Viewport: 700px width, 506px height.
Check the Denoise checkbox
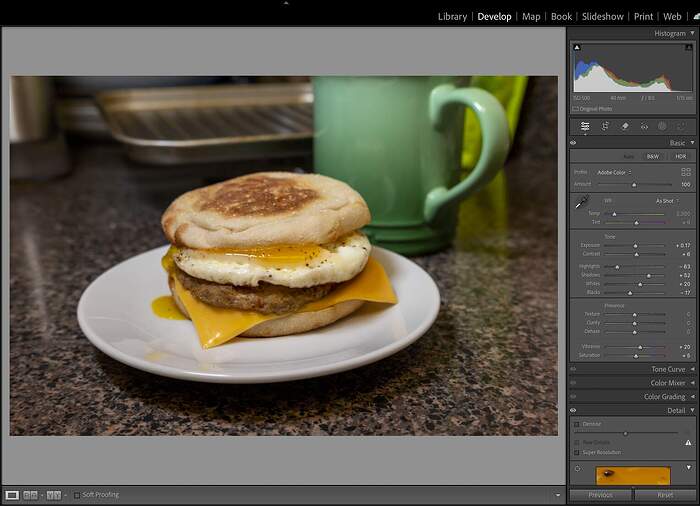point(577,424)
